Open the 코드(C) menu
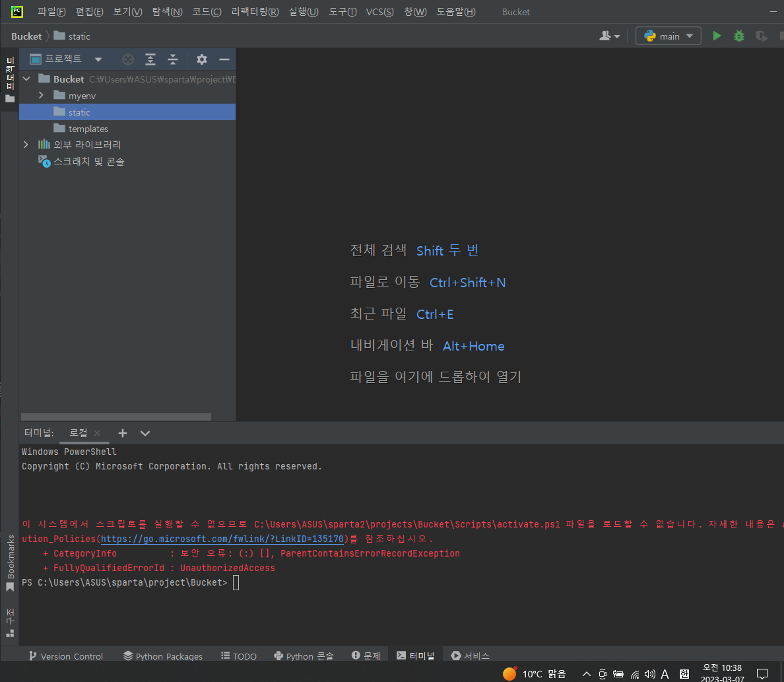The image size is (784, 682). click(x=207, y=11)
